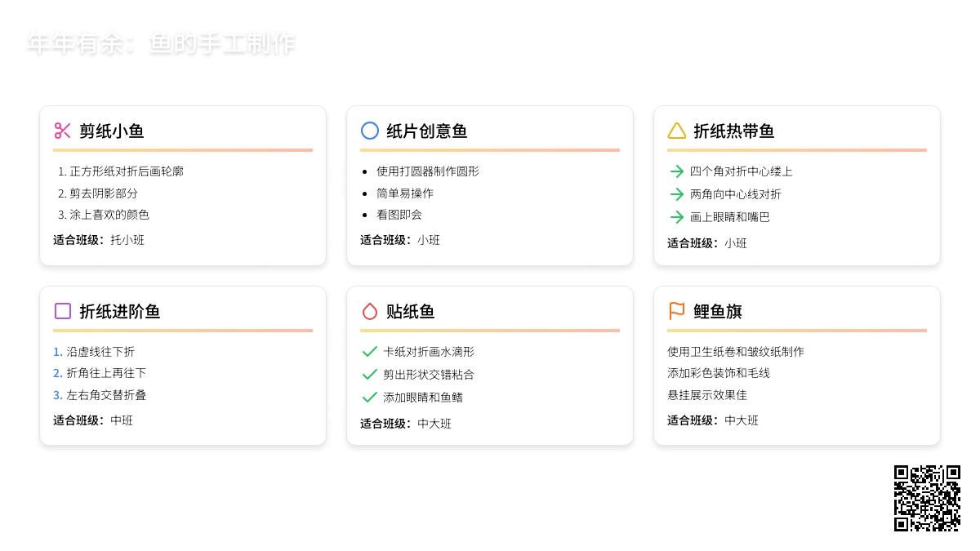Click the bullet item 使用打圆器制作圆形

(428, 171)
